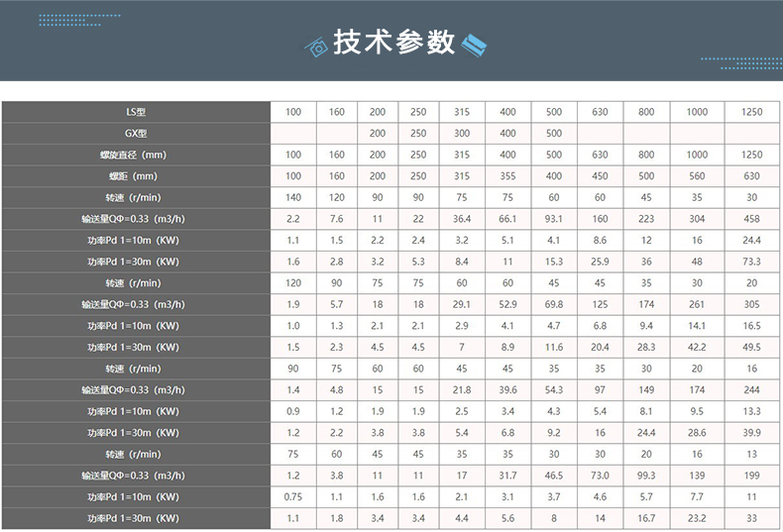Click the 功率 cell showing 7.7
783x532 pixels.
tap(697, 497)
